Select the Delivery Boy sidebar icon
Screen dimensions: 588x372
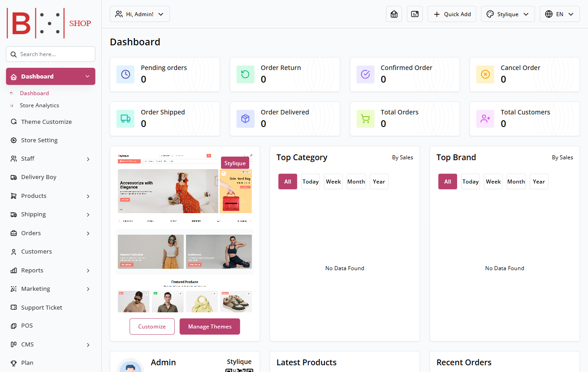pos(13,177)
